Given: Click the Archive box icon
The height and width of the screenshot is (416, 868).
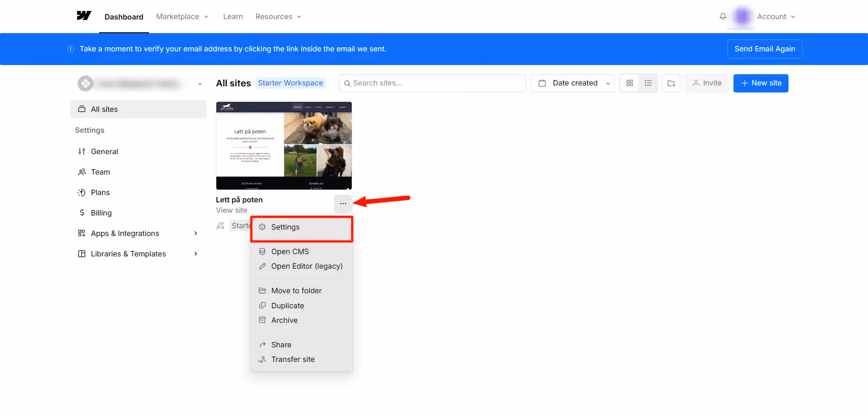Looking at the screenshot, I should pyautogui.click(x=262, y=320).
